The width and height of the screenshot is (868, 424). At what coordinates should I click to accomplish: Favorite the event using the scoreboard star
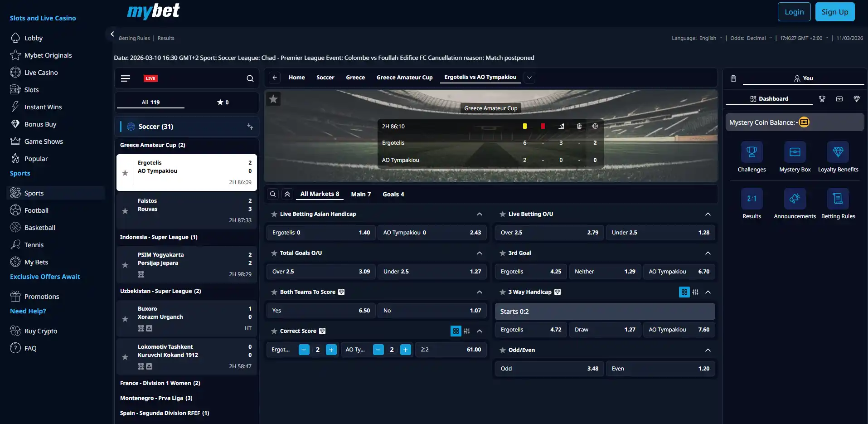(273, 99)
